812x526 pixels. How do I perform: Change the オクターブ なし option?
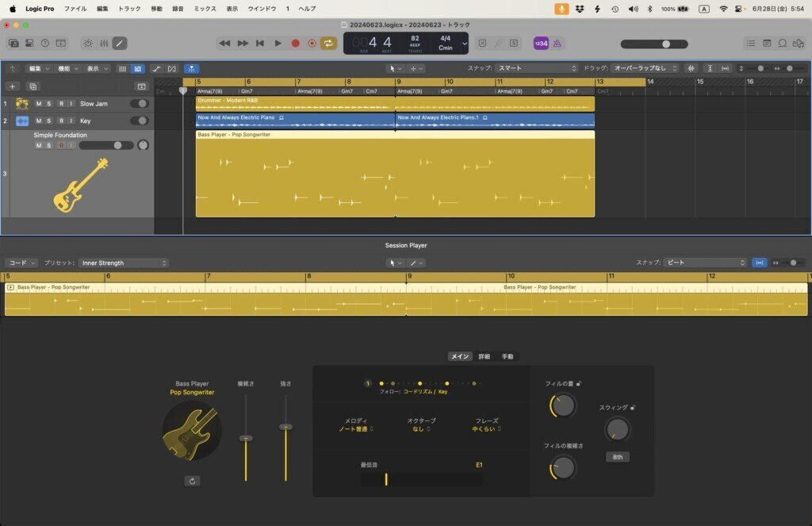[x=421, y=429]
